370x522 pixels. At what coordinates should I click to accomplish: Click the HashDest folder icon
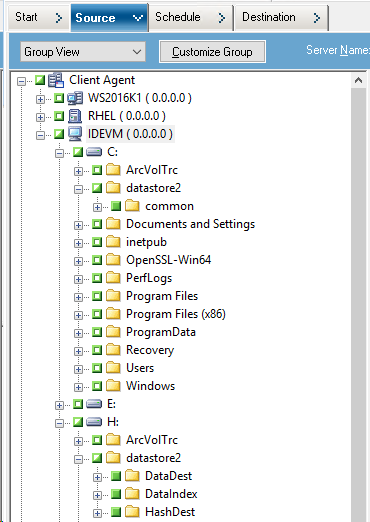tap(132, 512)
